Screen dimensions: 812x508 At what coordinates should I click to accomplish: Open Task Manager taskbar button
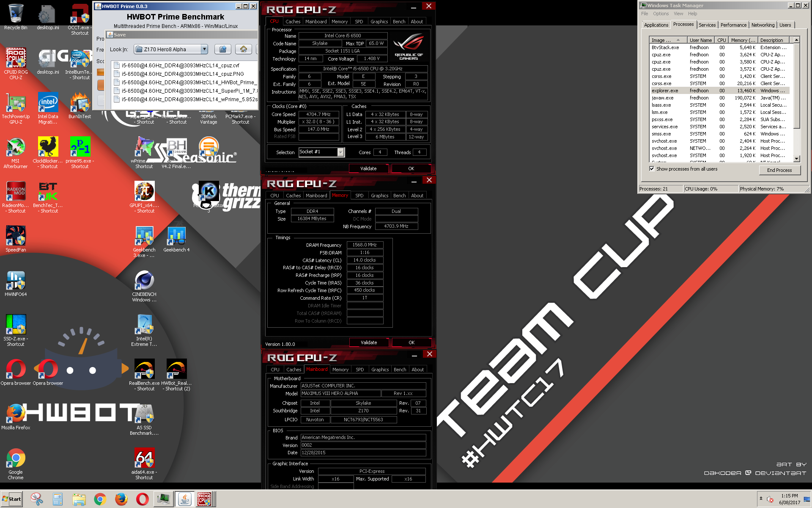[164, 499]
